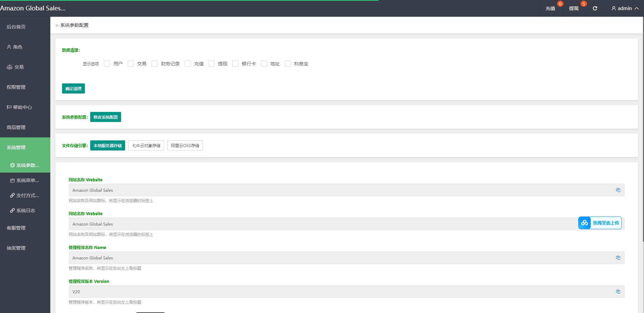Image resolution: width=644 pixels, height=313 pixels.
Task: Open 系统菜单 item in sidebar
Action: click(25, 180)
